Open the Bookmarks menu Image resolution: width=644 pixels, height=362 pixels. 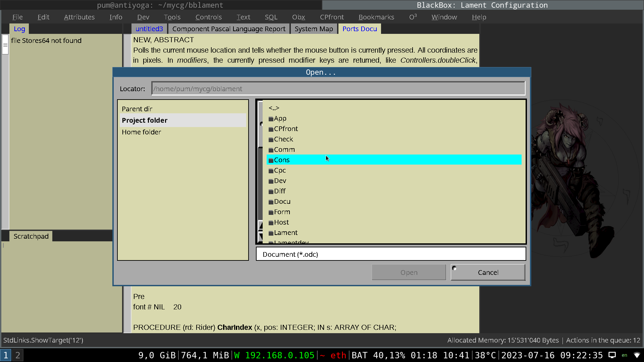click(x=376, y=17)
